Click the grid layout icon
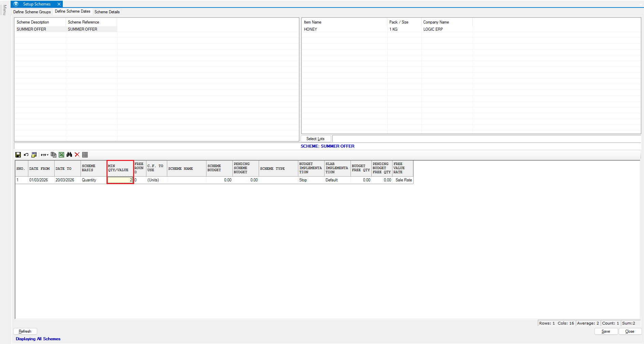The height and width of the screenshot is (344, 644). (x=85, y=155)
